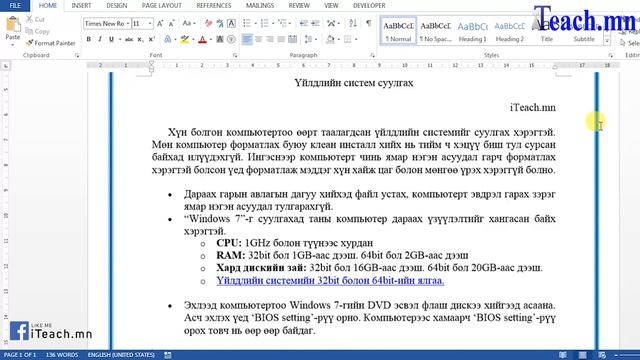Open Change Case Aa dropdown
This screenshot has height=360, width=640.
click(x=189, y=24)
